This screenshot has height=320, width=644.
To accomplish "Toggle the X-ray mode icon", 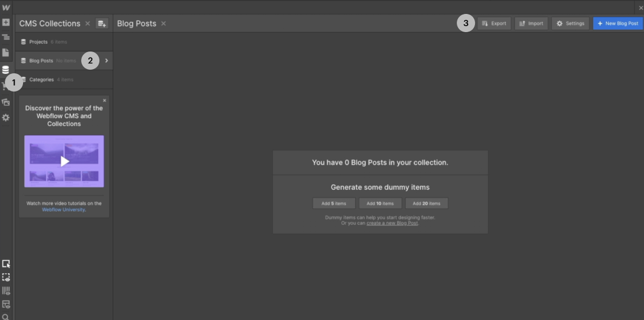I will 5,304.
